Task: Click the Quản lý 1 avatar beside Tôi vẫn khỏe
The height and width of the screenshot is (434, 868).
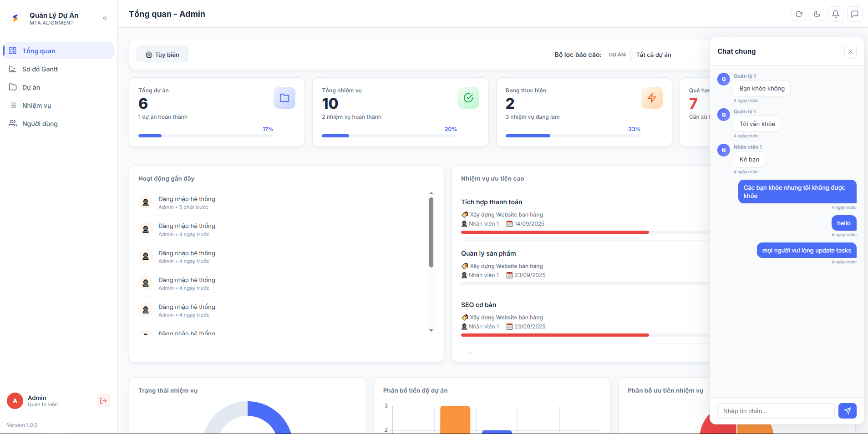Action: [724, 115]
